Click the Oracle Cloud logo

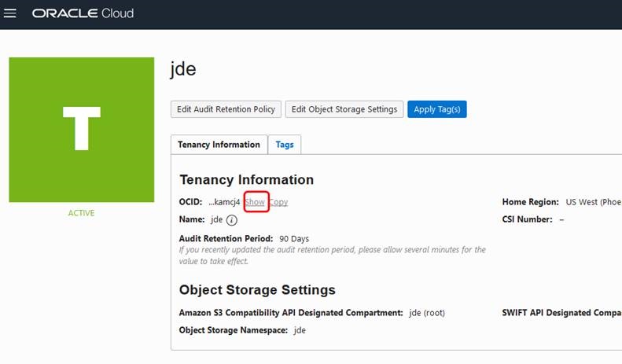pos(83,13)
